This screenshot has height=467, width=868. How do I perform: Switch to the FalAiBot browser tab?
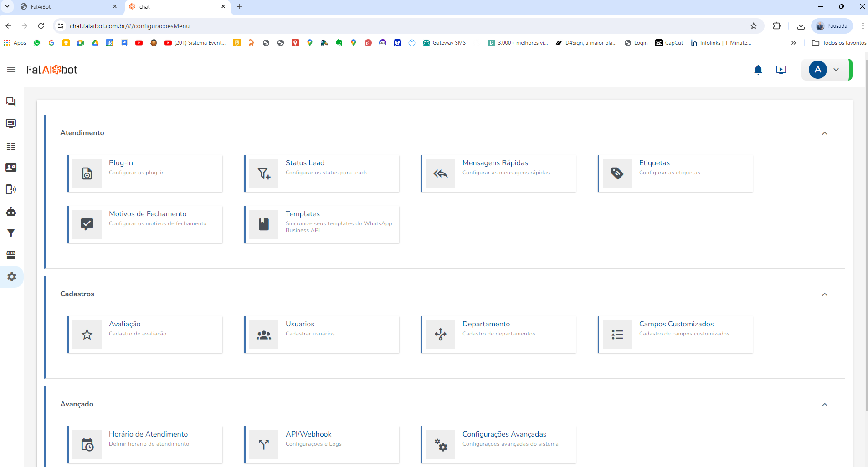[x=68, y=7]
